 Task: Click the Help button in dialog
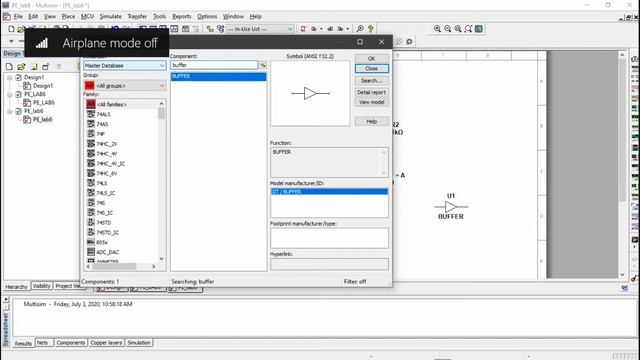click(371, 121)
